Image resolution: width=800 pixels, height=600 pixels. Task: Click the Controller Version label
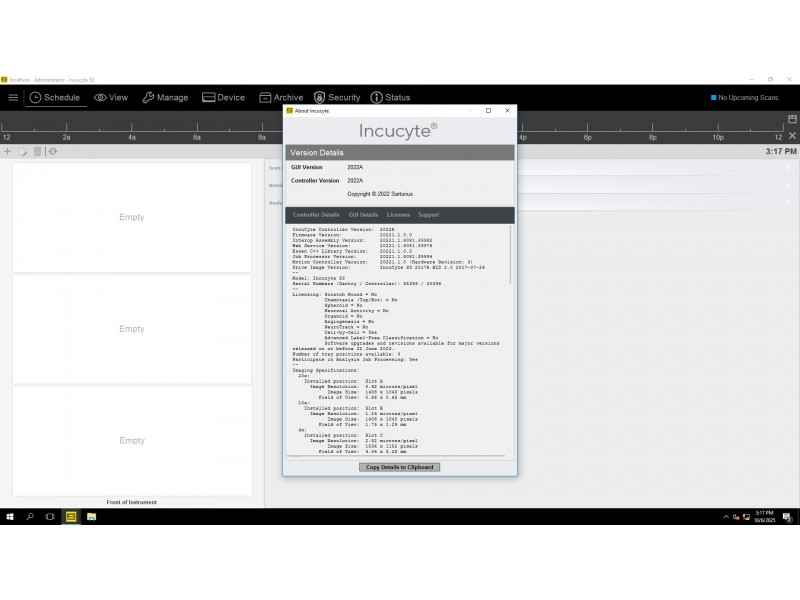tap(315, 181)
